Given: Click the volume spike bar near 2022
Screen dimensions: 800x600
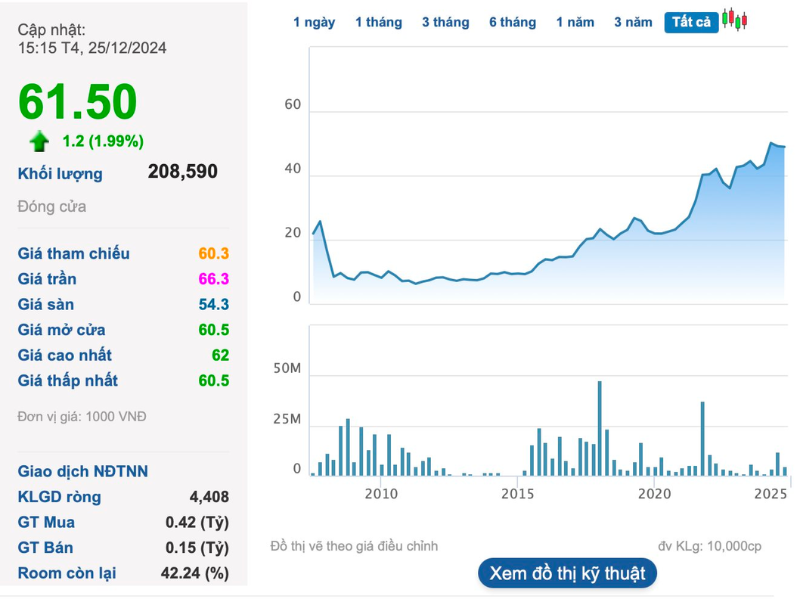Looking at the screenshot, I should [703, 438].
